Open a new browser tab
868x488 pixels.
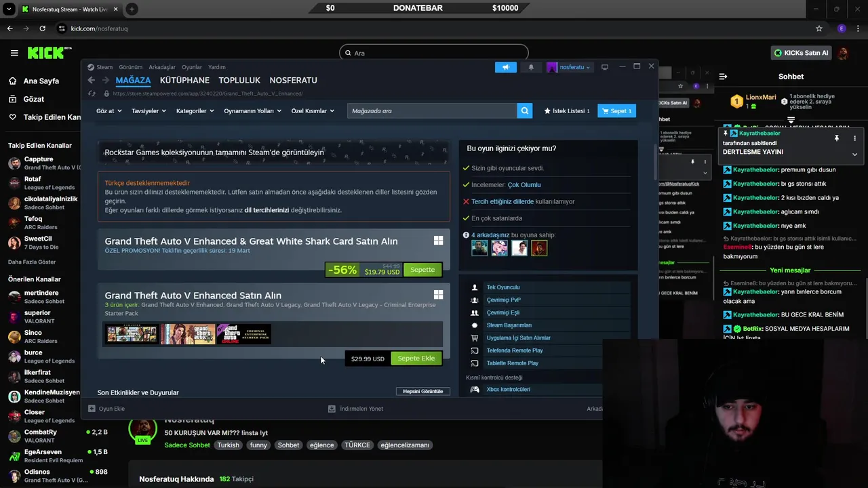pos(132,9)
